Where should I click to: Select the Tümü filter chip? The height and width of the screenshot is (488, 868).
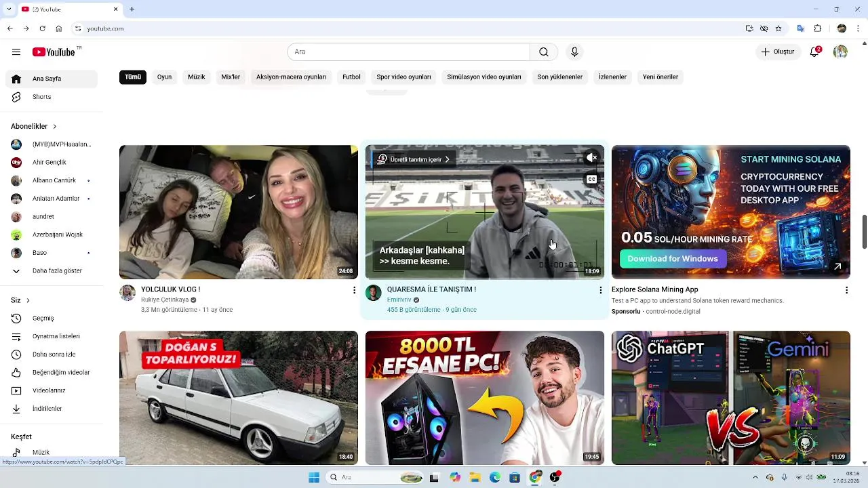coord(133,77)
